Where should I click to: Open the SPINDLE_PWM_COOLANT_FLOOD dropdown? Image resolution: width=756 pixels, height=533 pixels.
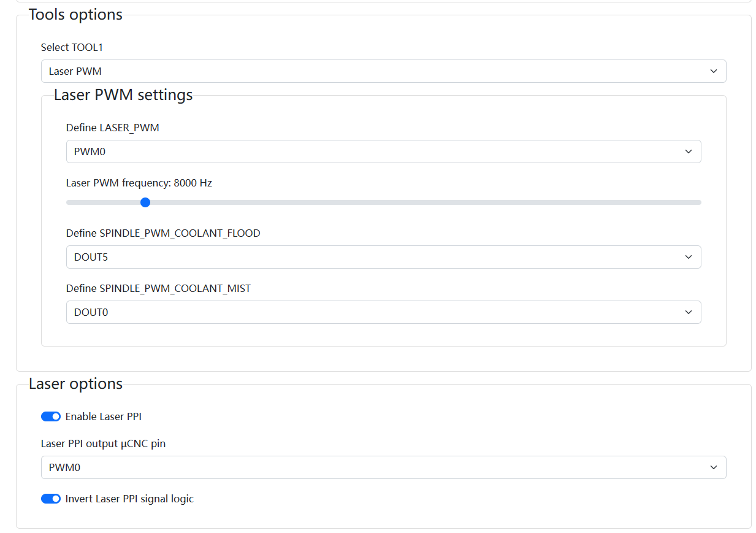coord(383,257)
